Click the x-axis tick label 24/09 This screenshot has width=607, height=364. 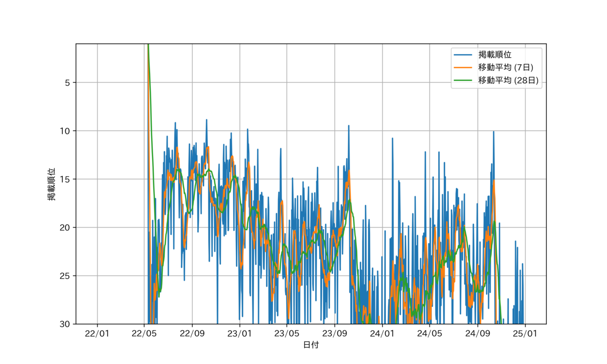478,334
